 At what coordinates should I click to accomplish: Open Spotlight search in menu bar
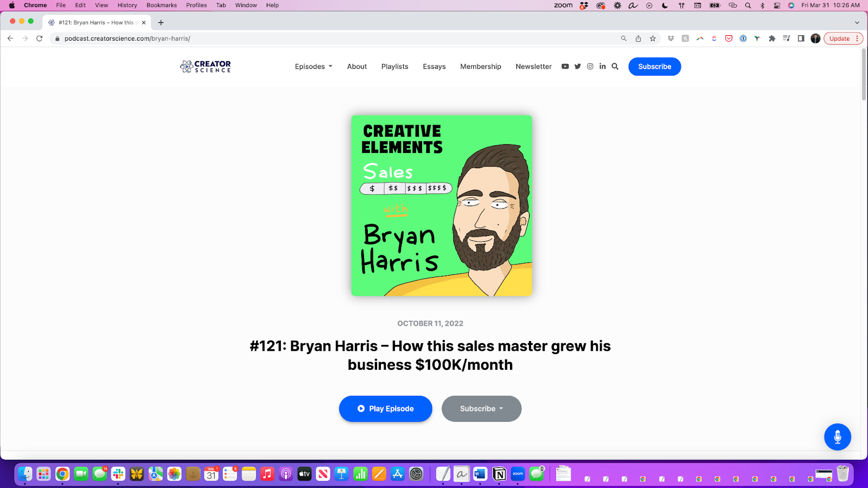748,5
